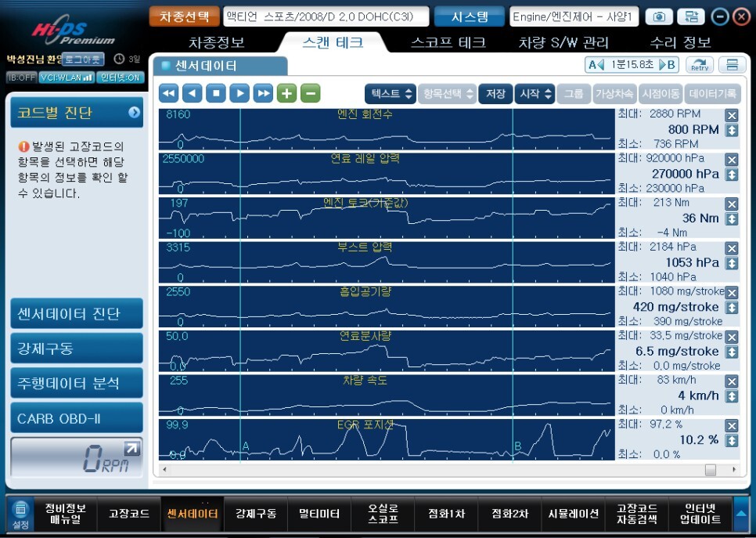Adjust scale stepper for 부스트 압력

tap(732, 263)
